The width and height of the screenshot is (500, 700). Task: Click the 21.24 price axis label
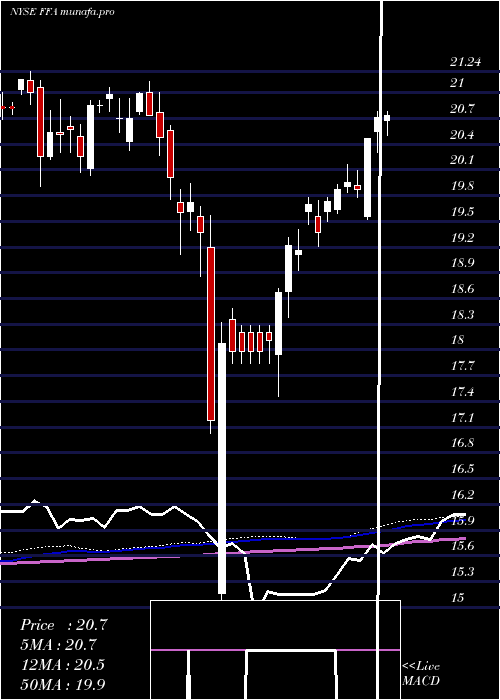click(465, 62)
